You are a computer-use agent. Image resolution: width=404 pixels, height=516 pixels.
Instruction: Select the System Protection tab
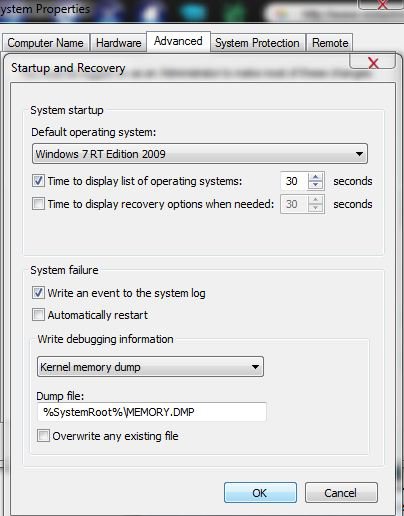tap(257, 43)
